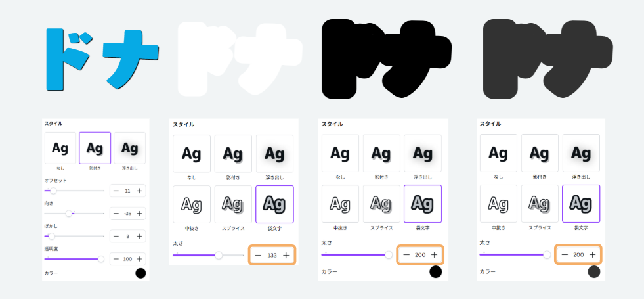Raise 透明度 value 100 with plus icon
Screen dimensions: 644x299
coord(139,259)
